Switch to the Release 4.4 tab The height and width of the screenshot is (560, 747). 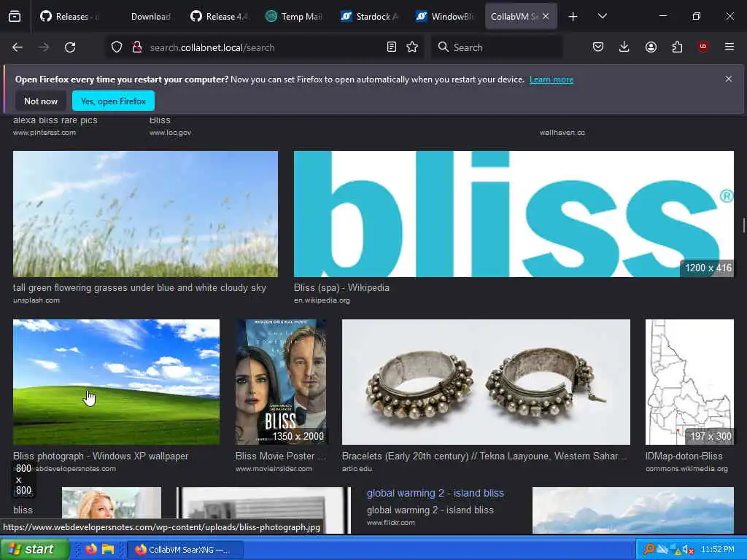click(220, 17)
